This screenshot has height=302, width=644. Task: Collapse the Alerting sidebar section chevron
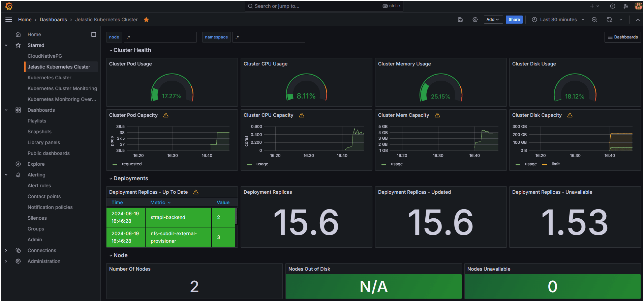point(6,175)
